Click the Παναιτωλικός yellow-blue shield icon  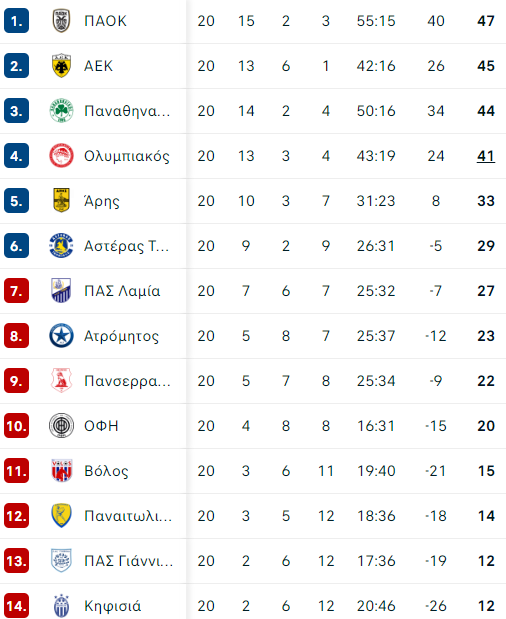[62, 516]
